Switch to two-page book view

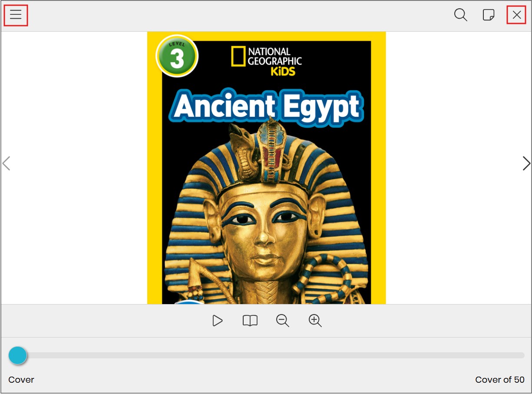coord(250,321)
